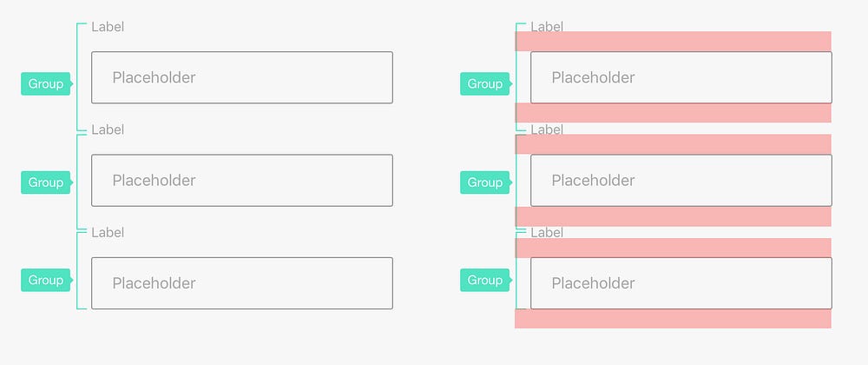Click the first Group tag in right column
Image resolution: width=868 pixels, height=365 pixels.
[484, 84]
